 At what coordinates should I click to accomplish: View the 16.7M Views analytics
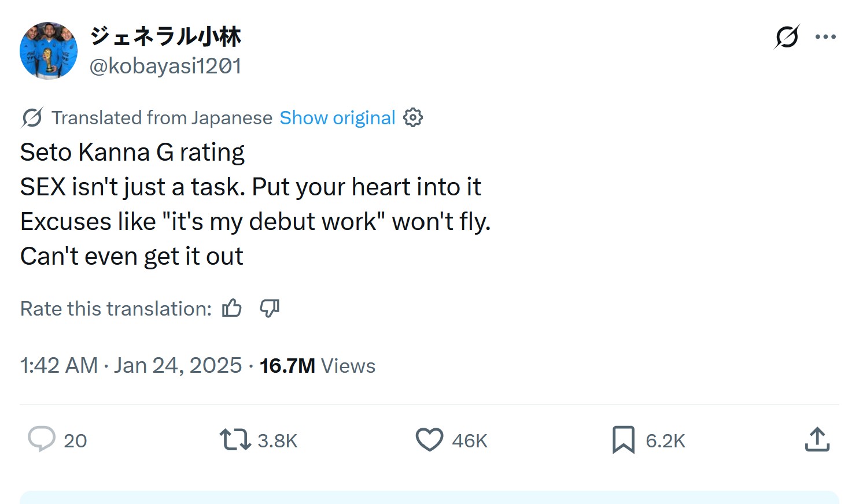(x=317, y=366)
